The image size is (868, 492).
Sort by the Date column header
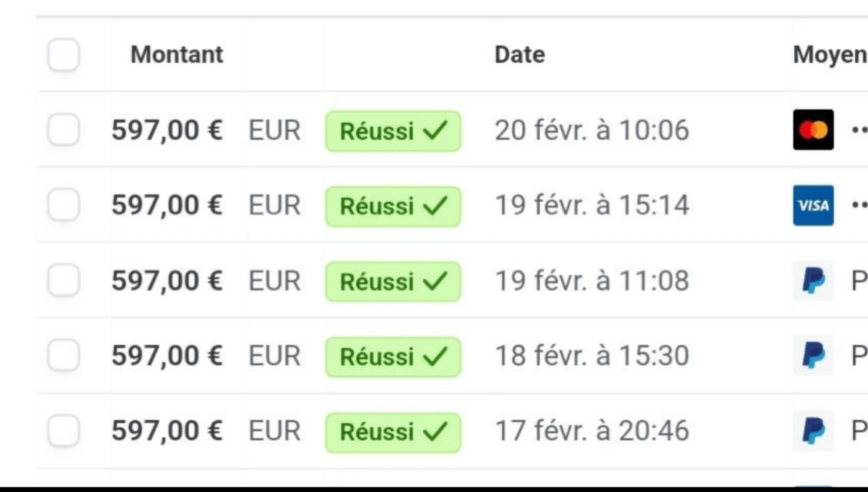(x=519, y=55)
